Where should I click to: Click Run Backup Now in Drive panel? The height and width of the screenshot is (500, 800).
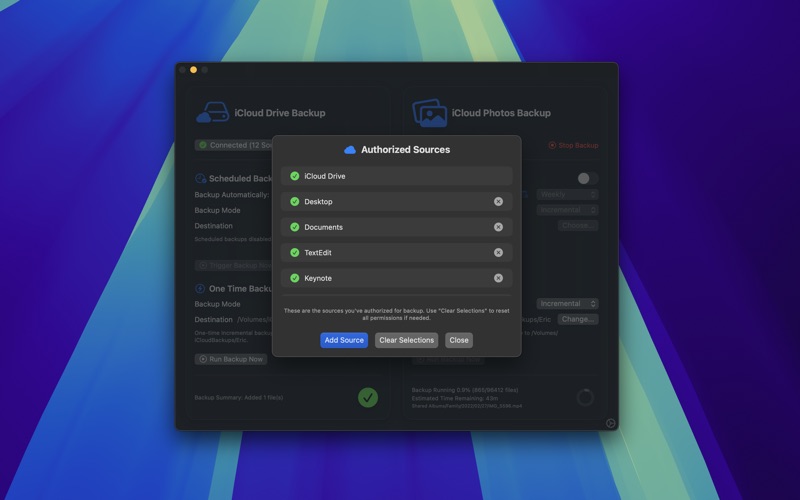[231, 359]
